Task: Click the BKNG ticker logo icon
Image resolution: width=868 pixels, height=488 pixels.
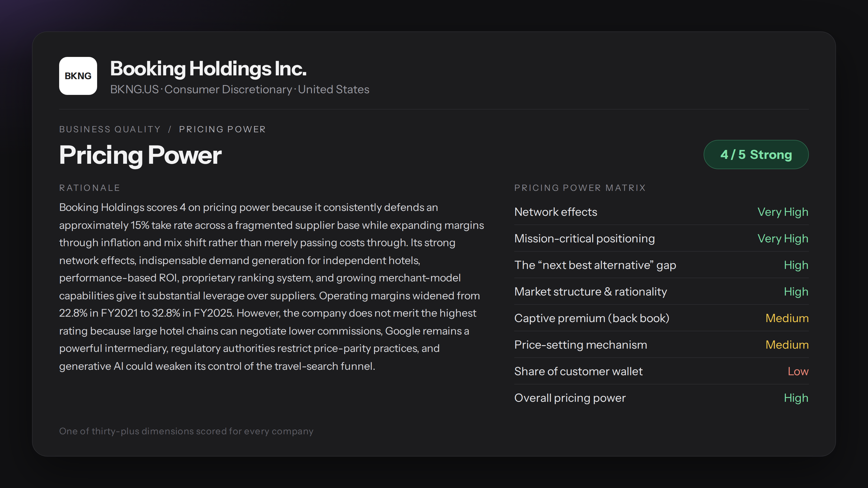Action: (78, 76)
